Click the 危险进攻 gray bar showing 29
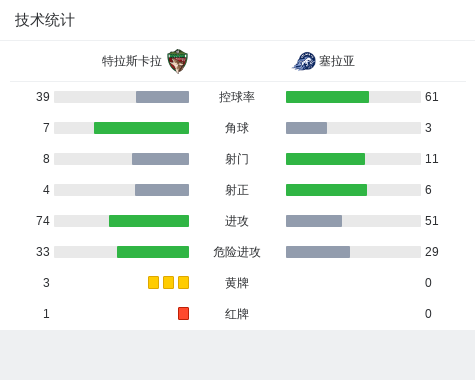 [x=318, y=252]
